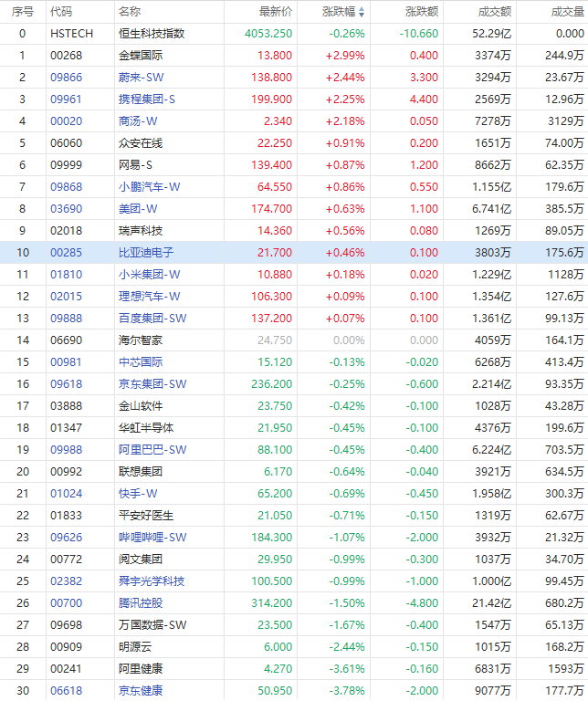
Task: Open 蔚来-SW stock link
Action: pyautogui.click(x=141, y=78)
